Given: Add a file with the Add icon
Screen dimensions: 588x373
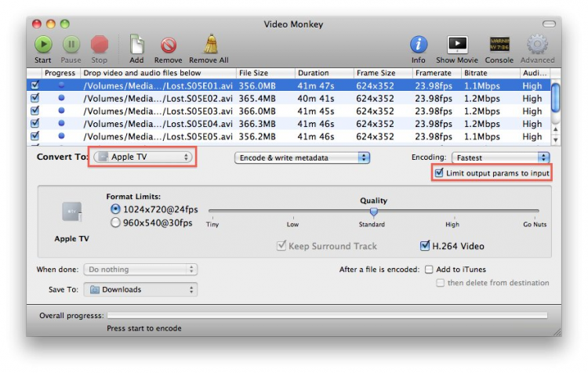Looking at the screenshot, I should [x=137, y=44].
